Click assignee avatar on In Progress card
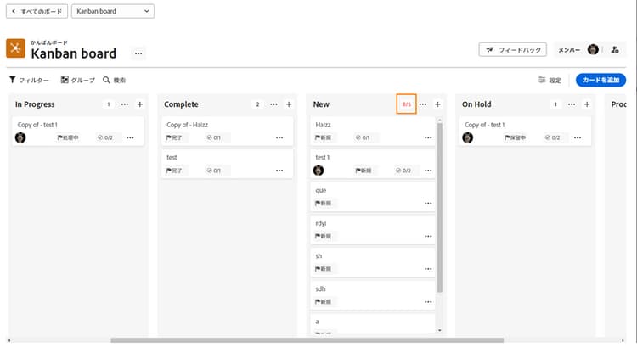 tap(20, 137)
